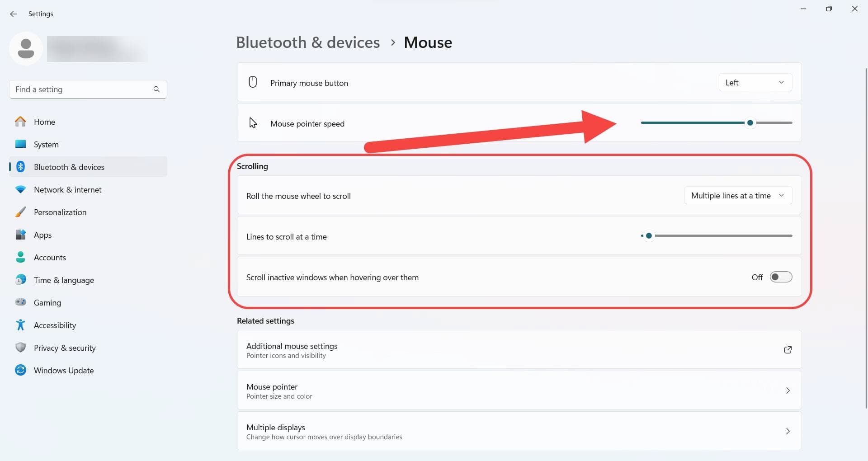Click the Gaming controller icon
868x461 pixels.
[20, 302]
